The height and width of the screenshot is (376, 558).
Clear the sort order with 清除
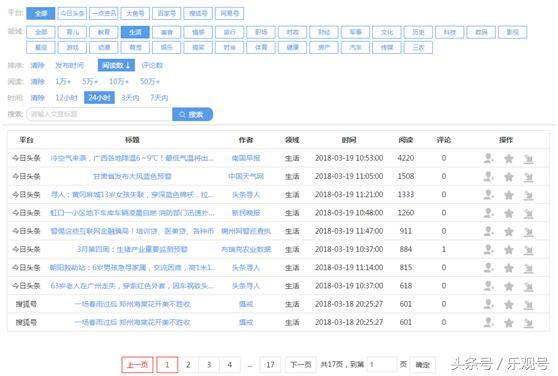pyautogui.click(x=37, y=65)
